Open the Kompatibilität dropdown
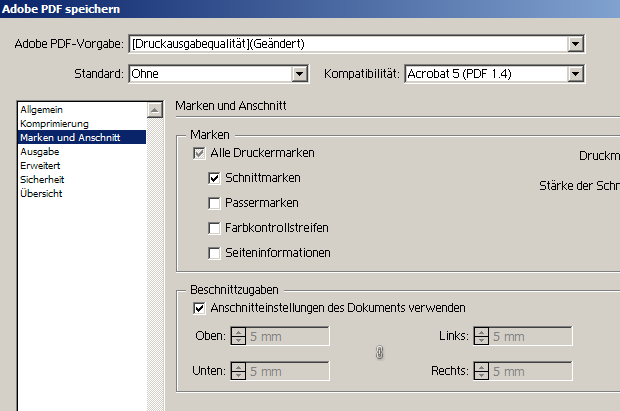 575,74
